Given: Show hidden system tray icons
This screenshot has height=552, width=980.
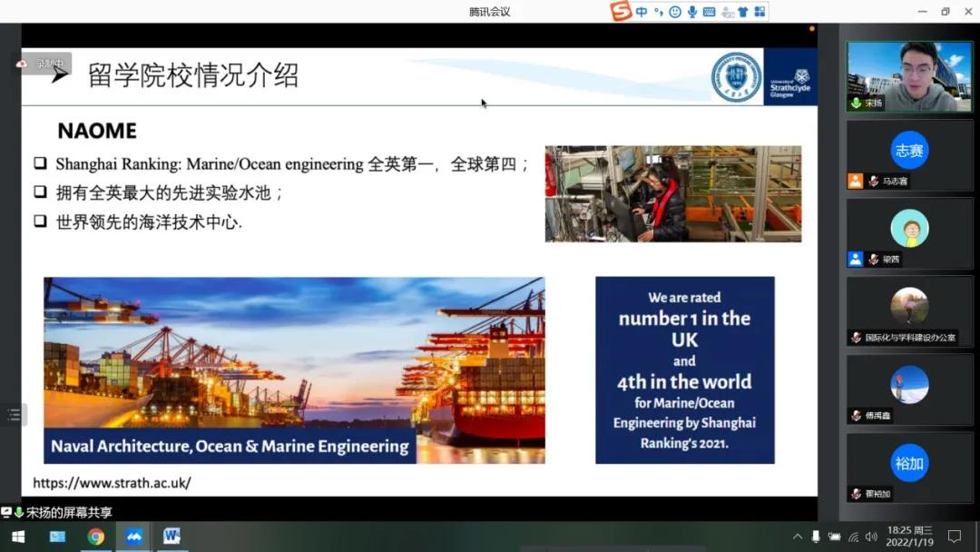Looking at the screenshot, I should click(x=798, y=537).
